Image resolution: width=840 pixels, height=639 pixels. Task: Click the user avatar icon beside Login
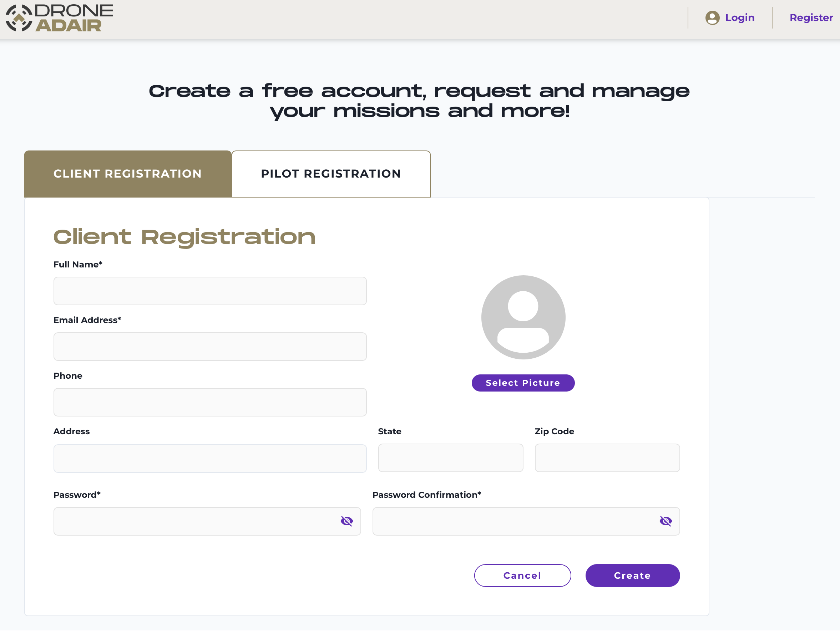coord(712,18)
